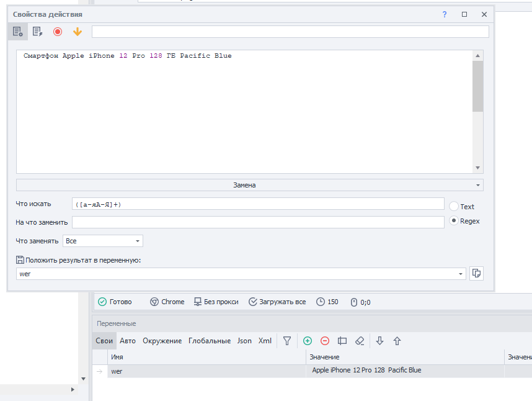Viewport: 532px width, 401px height.
Task: Click the orange down arrow icon
Action: 78,32
